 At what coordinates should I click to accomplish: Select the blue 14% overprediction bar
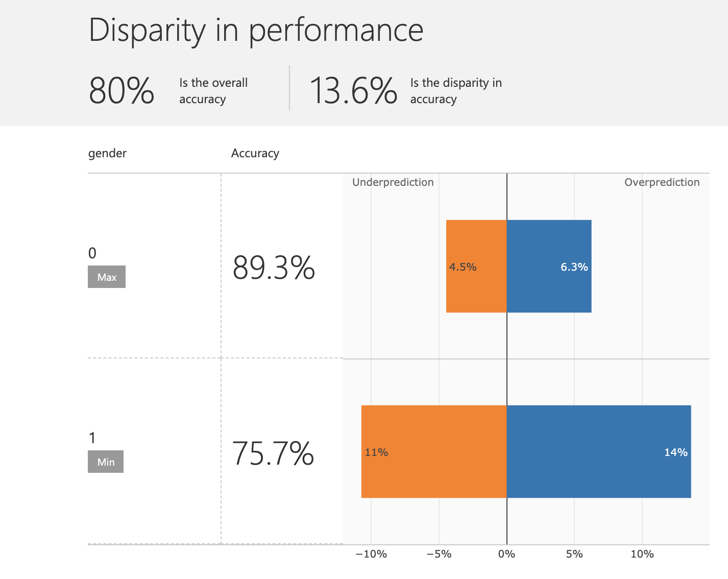[x=598, y=451]
